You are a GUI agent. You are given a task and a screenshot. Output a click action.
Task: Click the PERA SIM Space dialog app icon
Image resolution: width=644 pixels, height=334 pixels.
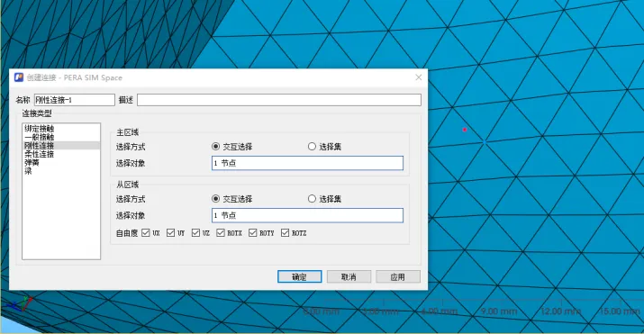(x=19, y=77)
